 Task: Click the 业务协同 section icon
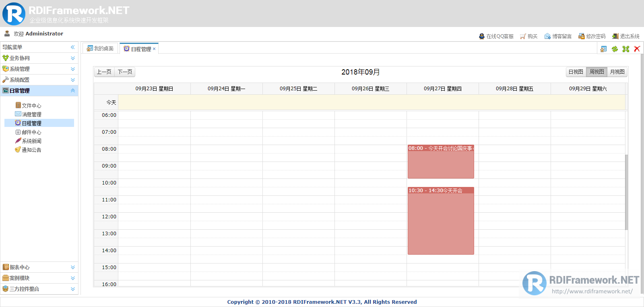click(x=6, y=58)
